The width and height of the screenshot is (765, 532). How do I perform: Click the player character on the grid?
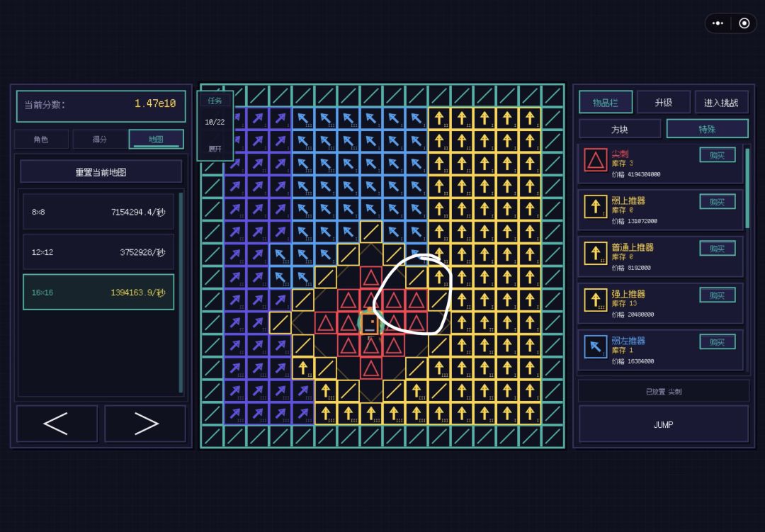tap(370, 324)
